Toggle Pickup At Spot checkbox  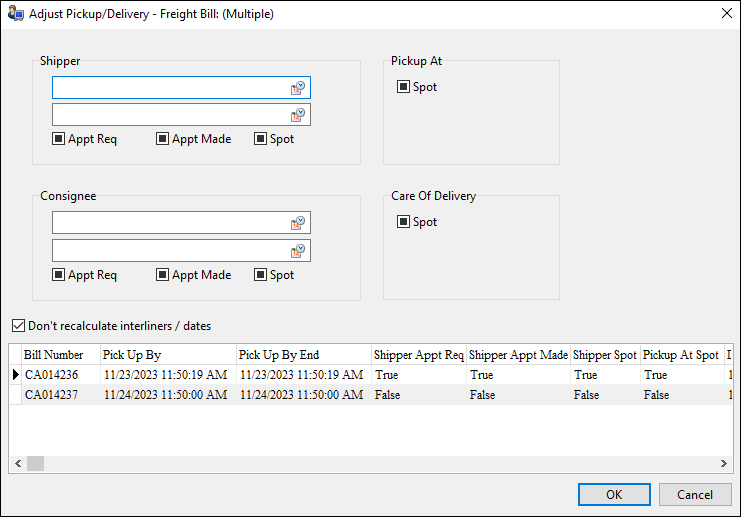[x=403, y=87]
